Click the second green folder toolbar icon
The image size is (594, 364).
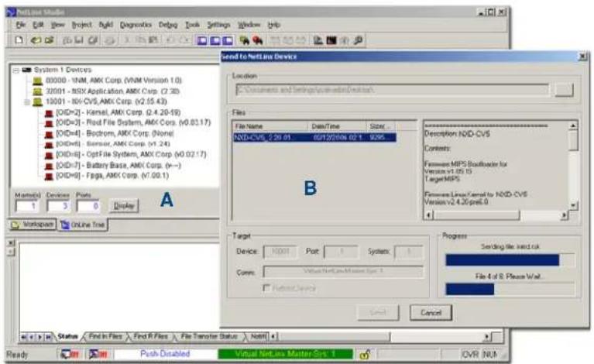[50, 40]
